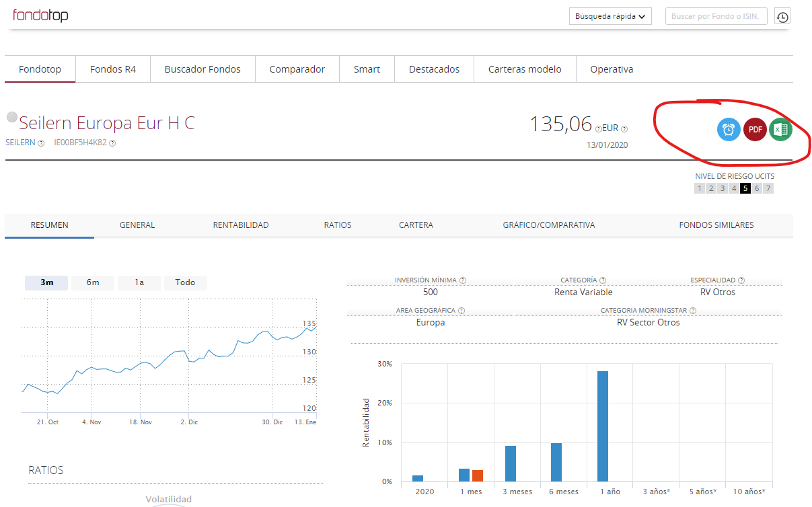Viewport: 812px width, 507px height.
Task: Click the help icon before EUR label
Action: pos(598,128)
